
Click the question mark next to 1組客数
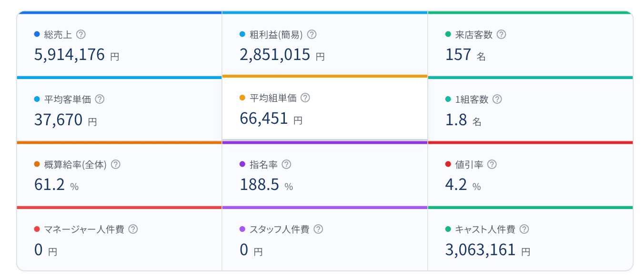pos(498,99)
